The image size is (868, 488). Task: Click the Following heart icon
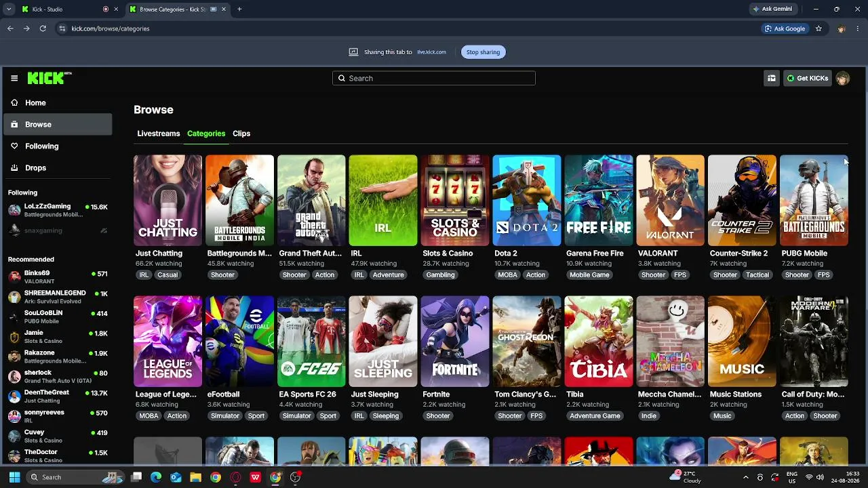[x=14, y=146]
